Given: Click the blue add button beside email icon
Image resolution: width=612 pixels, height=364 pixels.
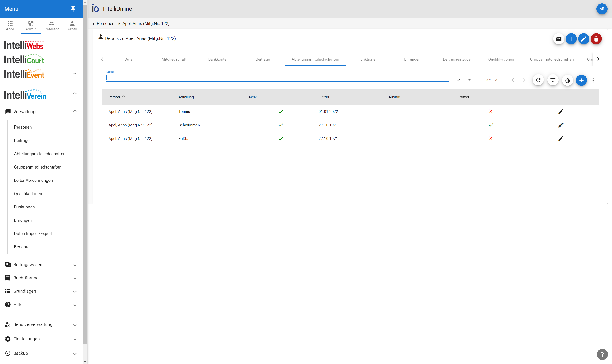Looking at the screenshot, I should 571,39.
